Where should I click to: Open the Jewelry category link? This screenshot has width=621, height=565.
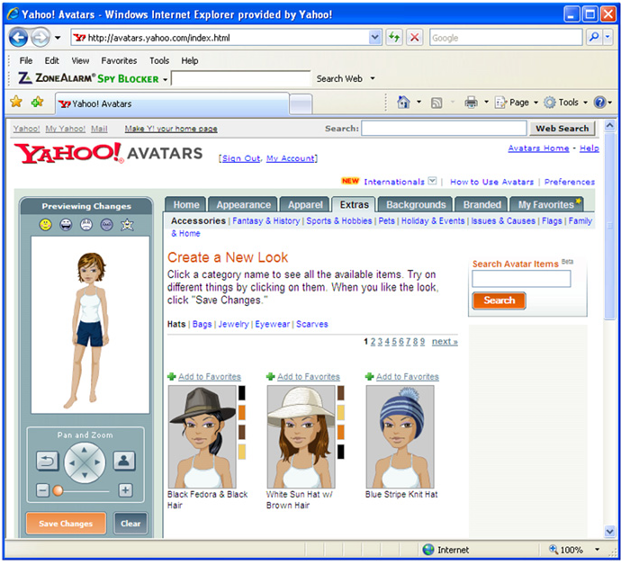[x=233, y=324]
